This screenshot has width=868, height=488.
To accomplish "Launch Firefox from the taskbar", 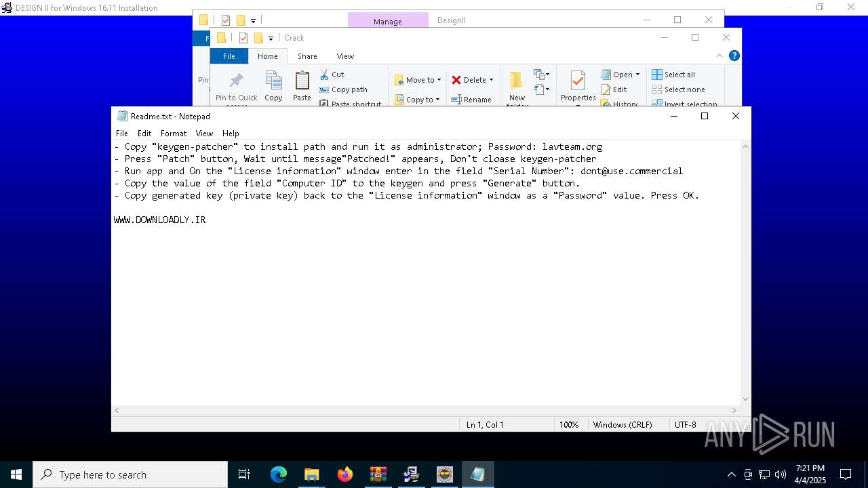I will point(345,474).
